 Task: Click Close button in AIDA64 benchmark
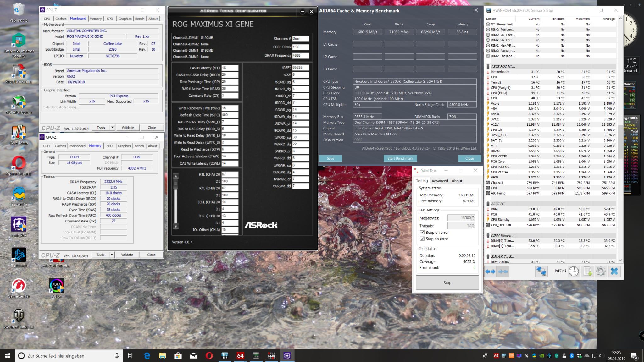coord(469,158)
